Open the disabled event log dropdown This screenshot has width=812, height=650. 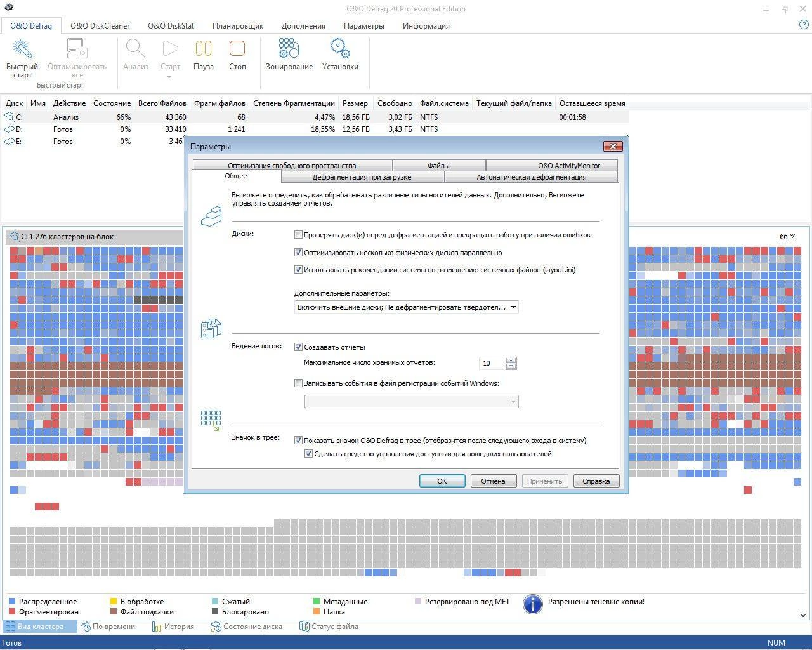(x=411, y=401)
